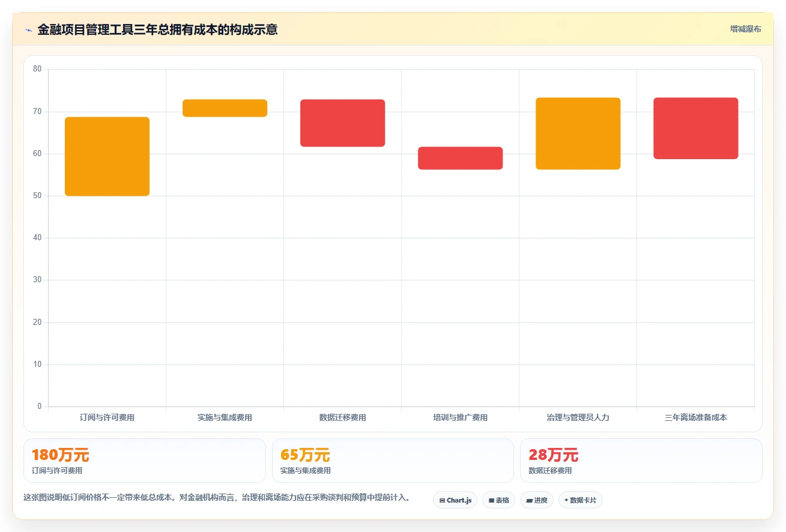Select the 表格 tag chip
Viewport: 786px width, 532px height.
498,500
